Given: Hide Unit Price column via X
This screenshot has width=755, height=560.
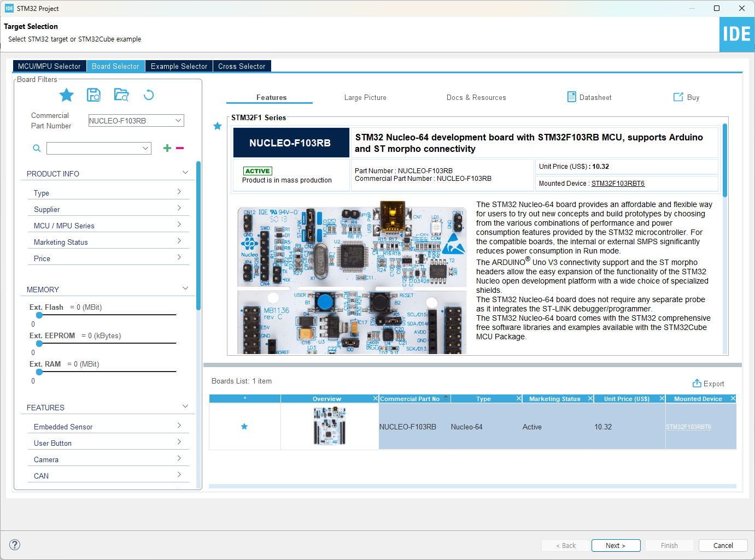Looking at the screenshot, I should (x=662, y=399).
